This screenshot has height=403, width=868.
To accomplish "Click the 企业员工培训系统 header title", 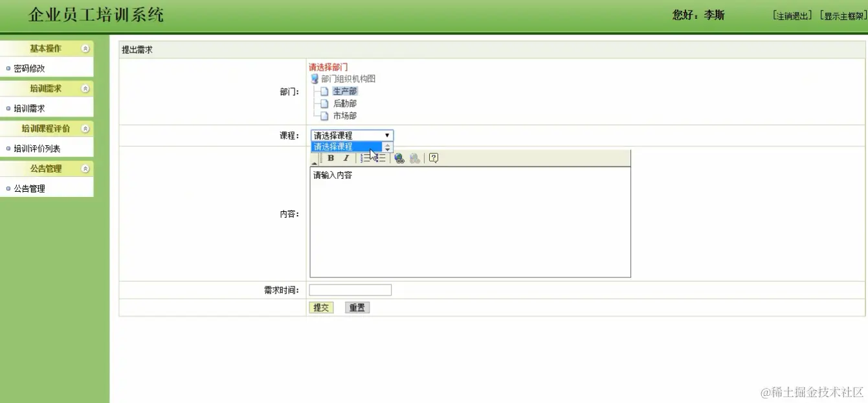I will 96,16.
